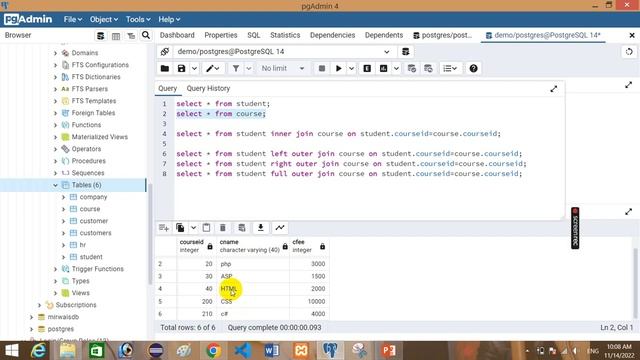Click the reset layout circular icon
The height and width of the screenshot is (360, 640).
point(629,52)
